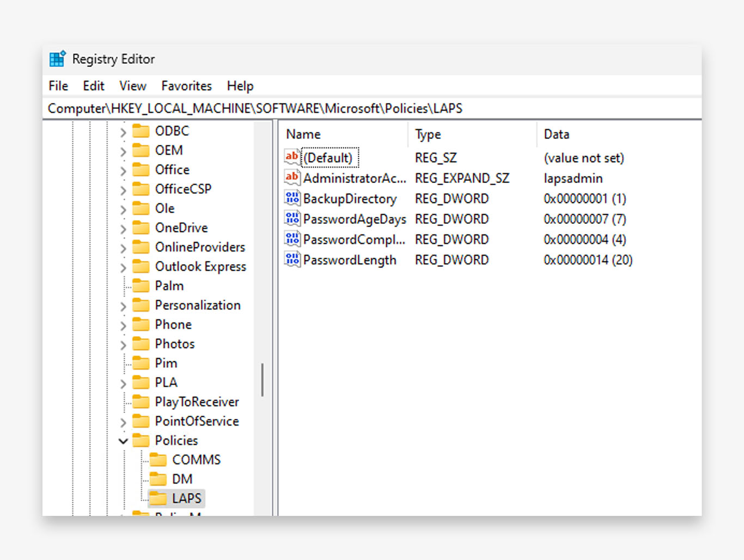This screenshot has width=744, height=560.
Task: Click the DWORD icon for BackupDirectory
Action: (292, 198)
